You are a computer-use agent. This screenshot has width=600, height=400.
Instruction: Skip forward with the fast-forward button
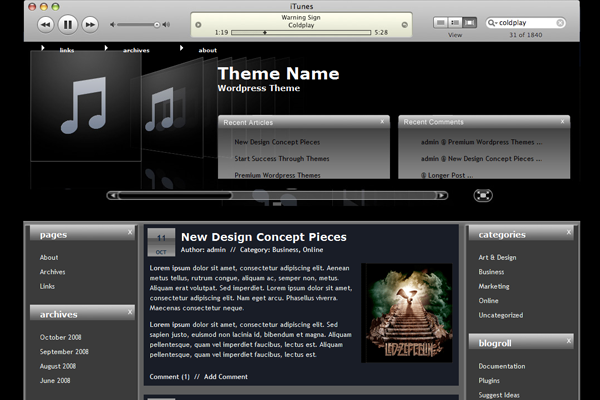(x=90, y=25)
